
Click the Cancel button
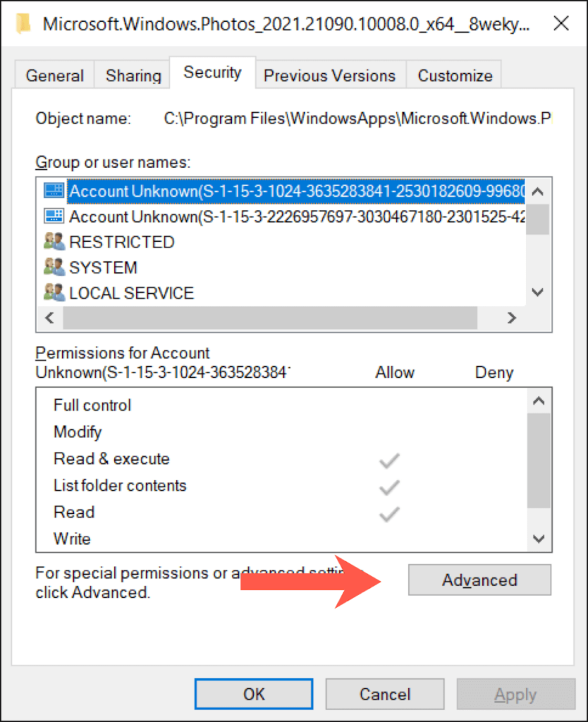(x=385, y=695)
